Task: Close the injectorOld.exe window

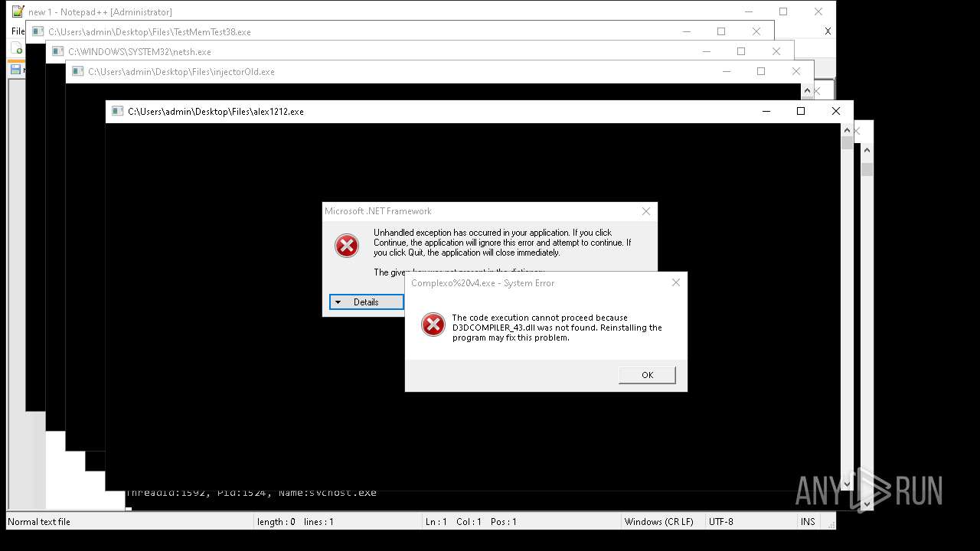Action: click(796, 71)
